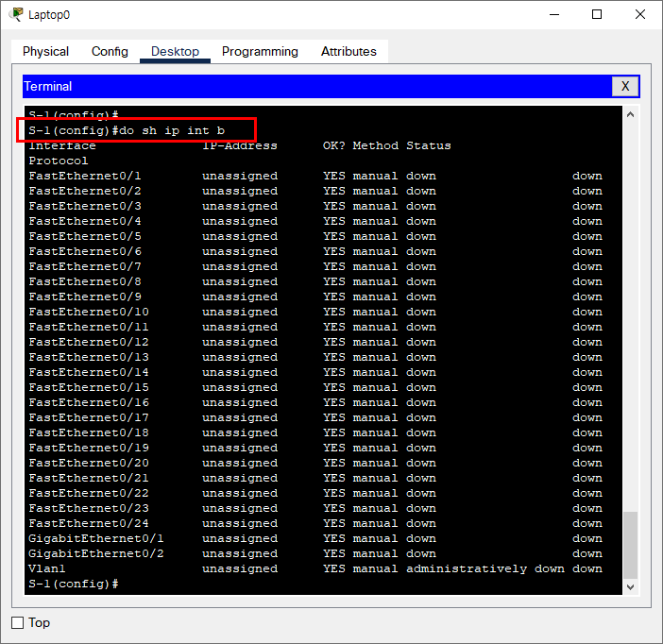
Task: Click the FastEthernet0/20 interface text
Action: (89, 463)
